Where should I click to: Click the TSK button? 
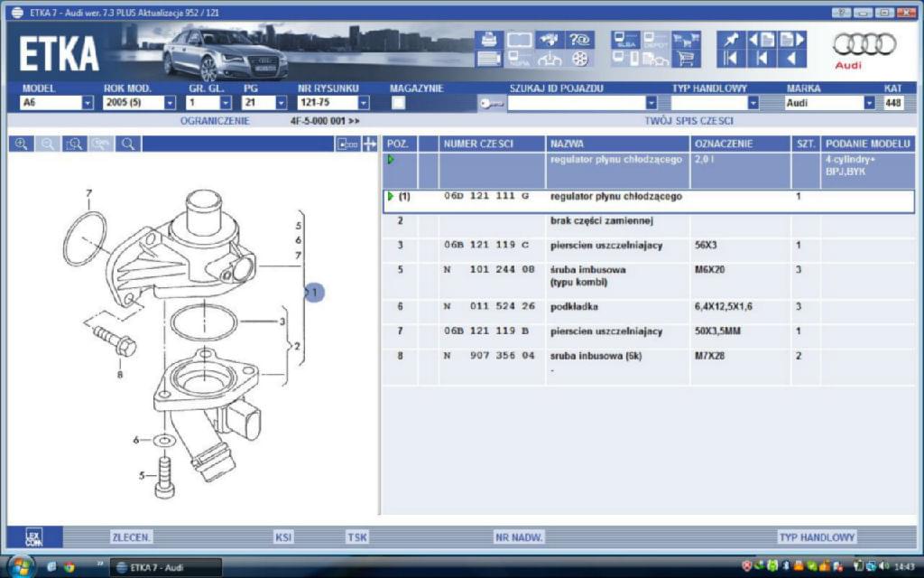coord(356,537)
